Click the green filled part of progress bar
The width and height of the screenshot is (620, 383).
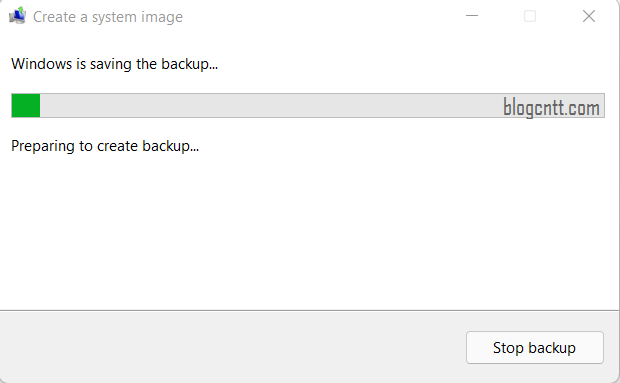coord(26,106)
